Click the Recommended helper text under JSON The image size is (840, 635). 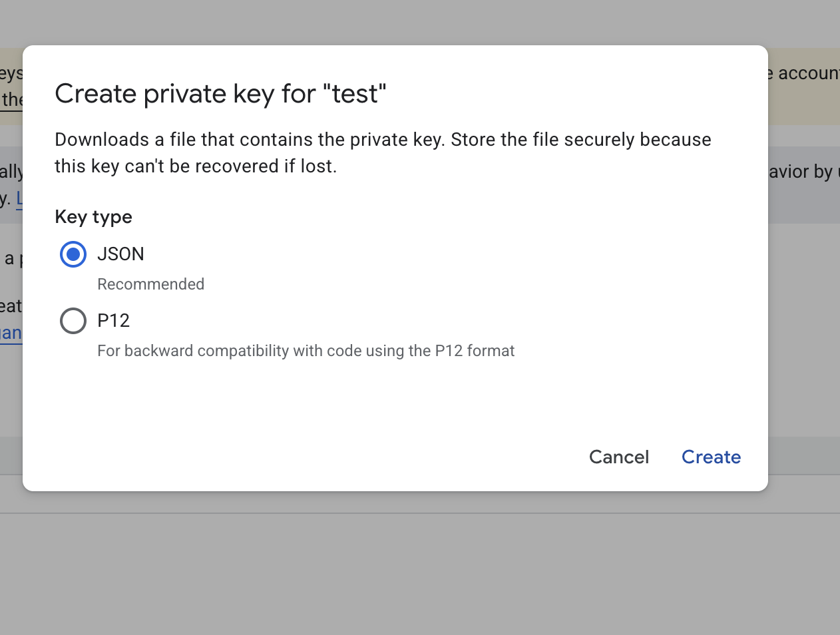click(150, 284)
